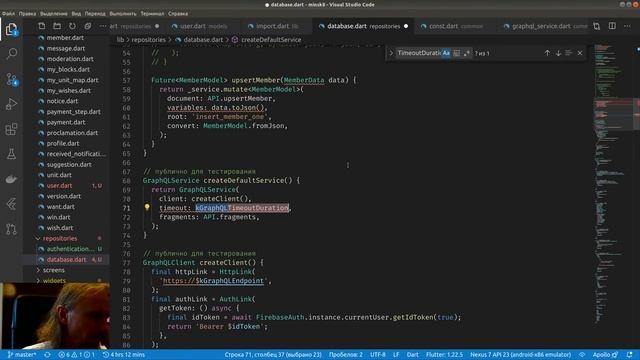Open Source Control view in activity bar
640x360 pixels.
(11, 79)
